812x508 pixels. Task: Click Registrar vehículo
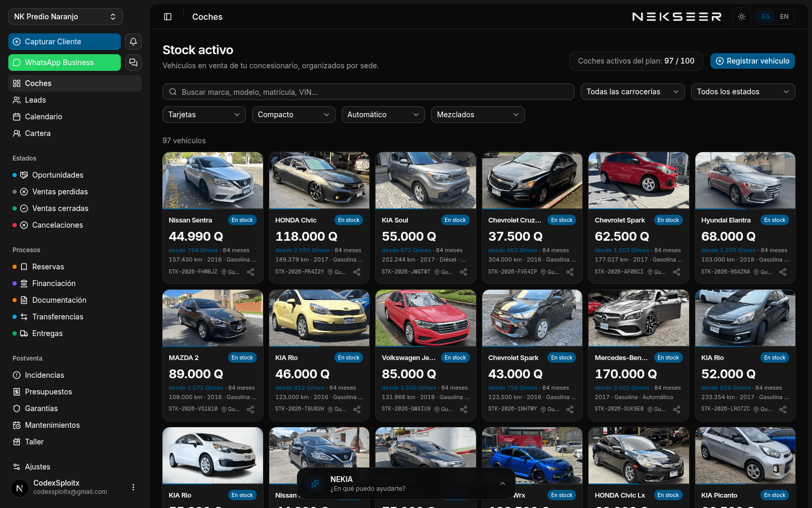pos(753,61)
